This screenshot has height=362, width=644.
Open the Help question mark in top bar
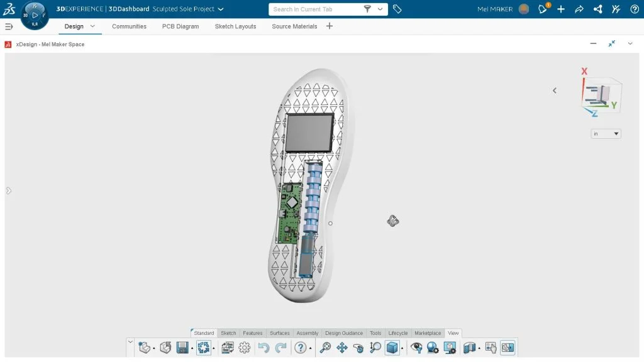click(x=634, y=9)
